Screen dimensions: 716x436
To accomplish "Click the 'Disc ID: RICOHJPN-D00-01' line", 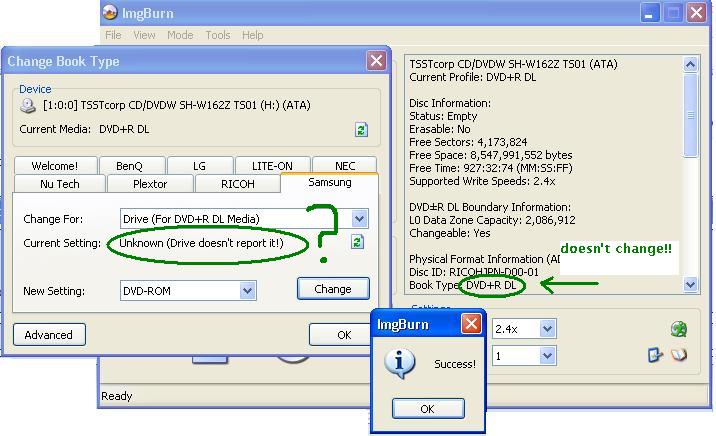I will pos(474,272).
